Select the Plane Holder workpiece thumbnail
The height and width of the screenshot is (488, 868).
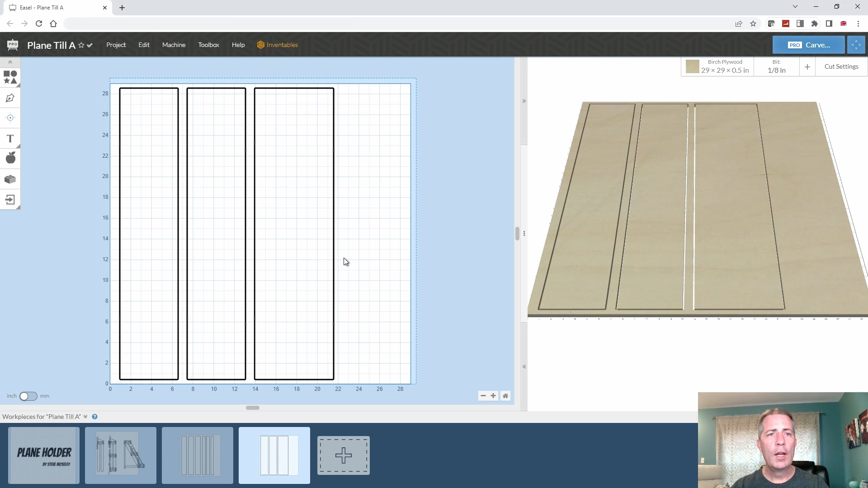click(x=44, y=455)
